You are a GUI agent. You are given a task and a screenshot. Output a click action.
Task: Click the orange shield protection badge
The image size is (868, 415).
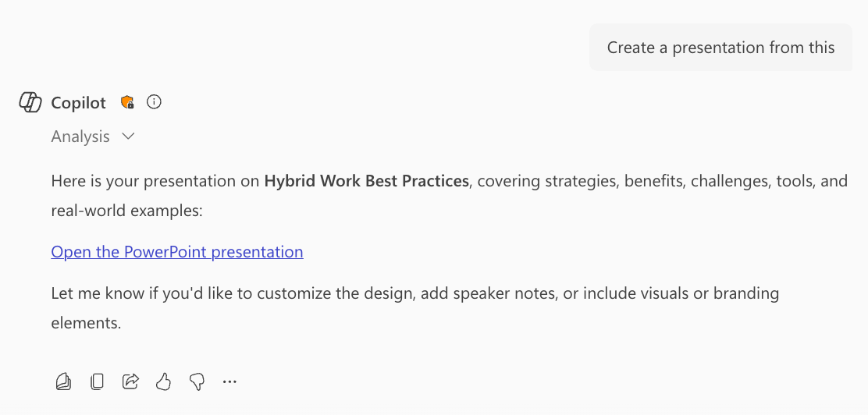click(x=127, y=102)
